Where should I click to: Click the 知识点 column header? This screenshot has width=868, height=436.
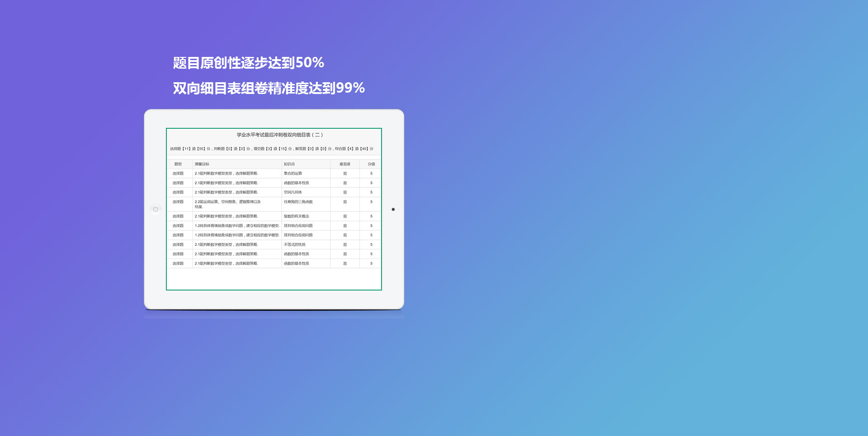click(289, 164)
